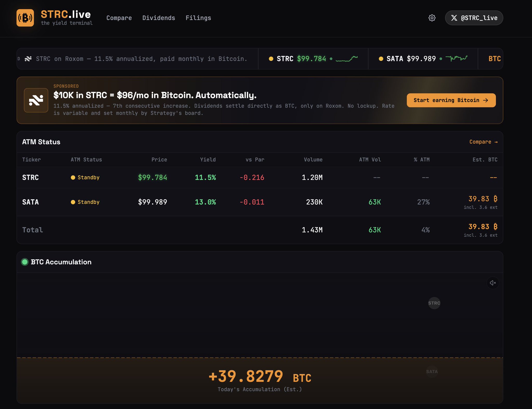532x409 pixels.
Task: Follow the Compare → link in ATM Status
Action: point(483,142)
